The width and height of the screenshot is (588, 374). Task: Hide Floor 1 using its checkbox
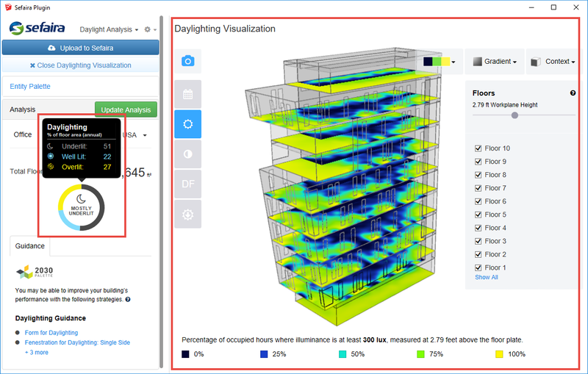tap(479, 267)
